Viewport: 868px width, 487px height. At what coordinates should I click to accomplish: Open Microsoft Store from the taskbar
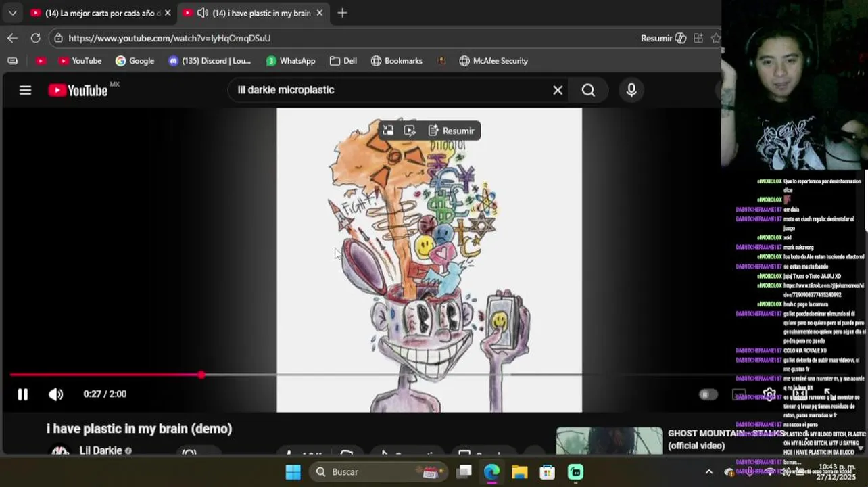pyautogui.click(x=547, y=472)
